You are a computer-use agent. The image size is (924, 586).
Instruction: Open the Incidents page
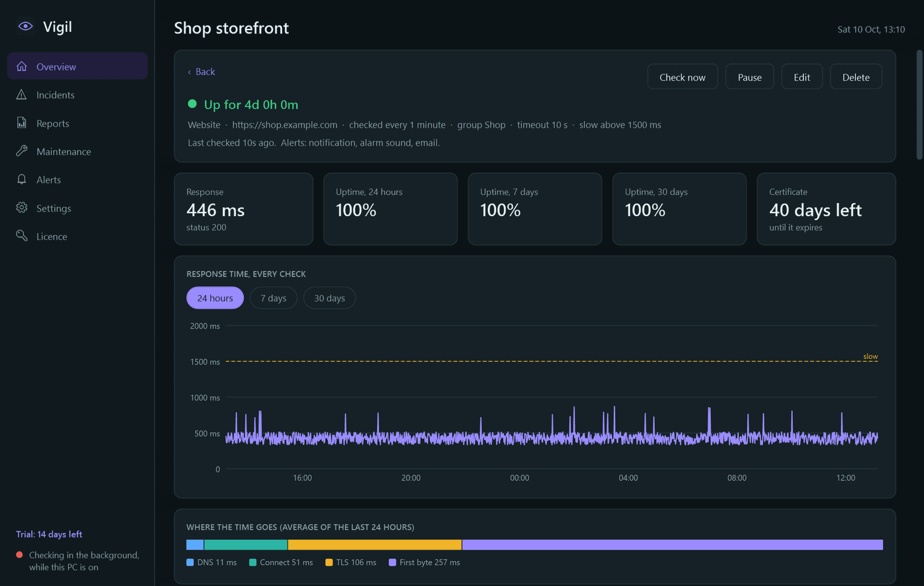(x=77, y=95)
